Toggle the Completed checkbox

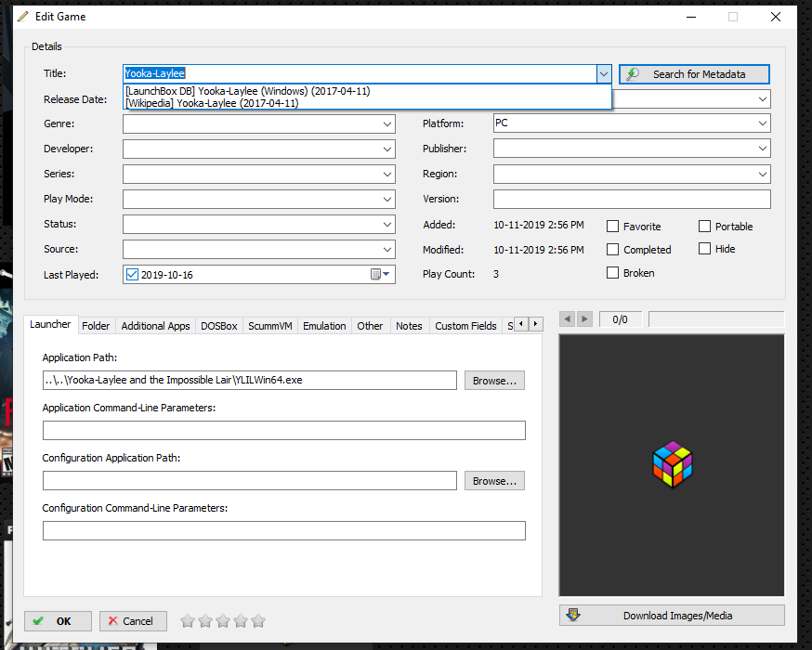[x=612, y=250]
